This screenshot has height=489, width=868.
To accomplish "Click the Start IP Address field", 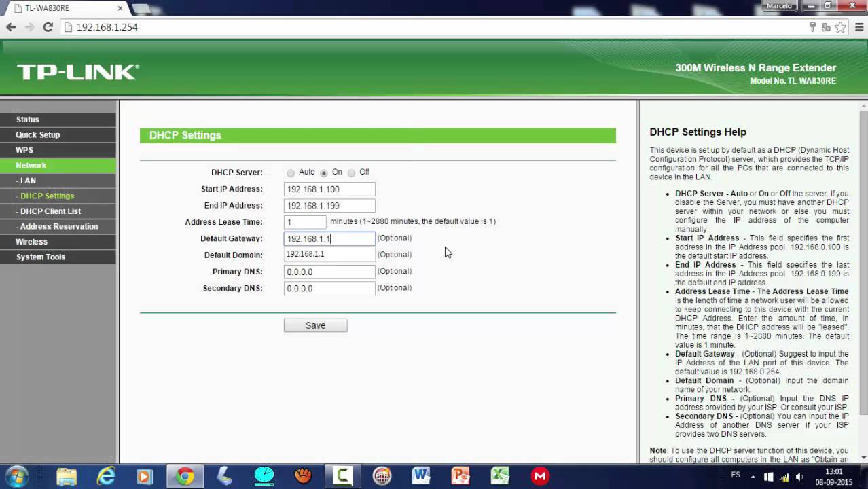I will click(x=329, y=189).
